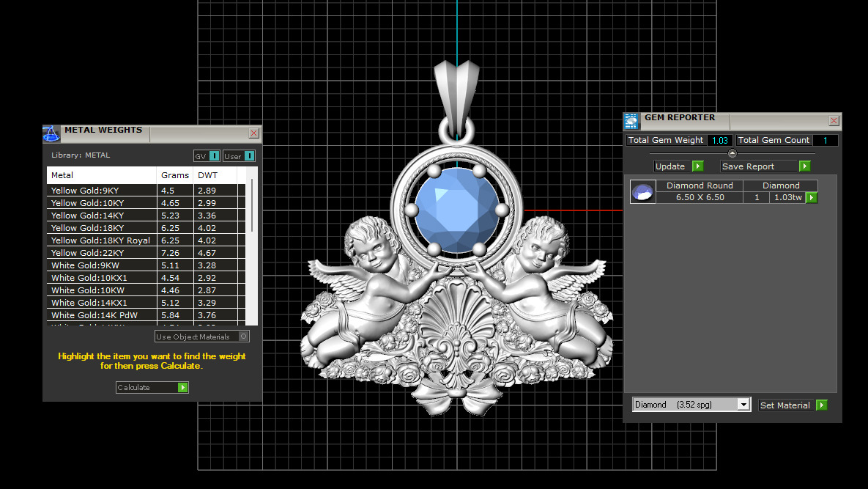Enable the Use Object Materials option
This screenshot has width=868, height=489.
[x=243, y=337]
